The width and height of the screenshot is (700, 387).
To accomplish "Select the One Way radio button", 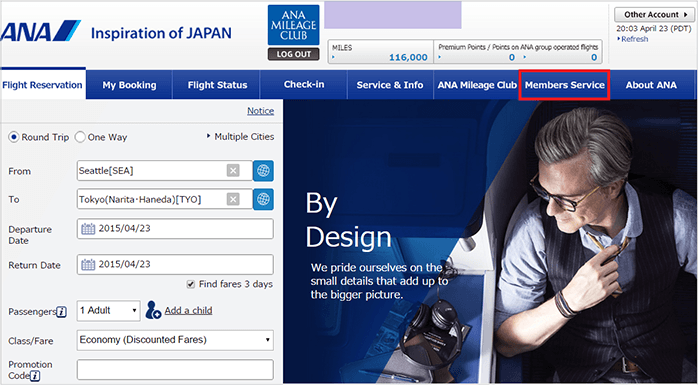I will [x=80, y=137].
